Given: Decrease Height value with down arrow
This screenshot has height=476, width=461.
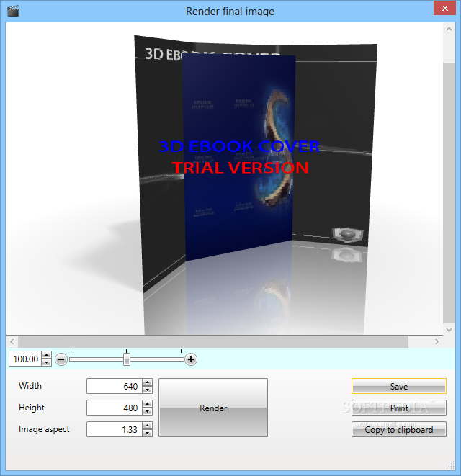Looking at the screenshot, I should pos(147,411).
